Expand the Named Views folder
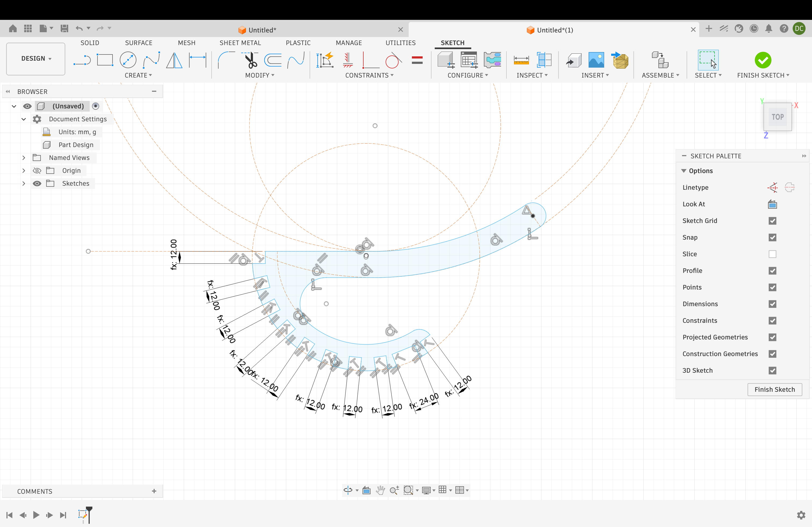The width and height of the screenshot is (812, 527). pos(24,158)
